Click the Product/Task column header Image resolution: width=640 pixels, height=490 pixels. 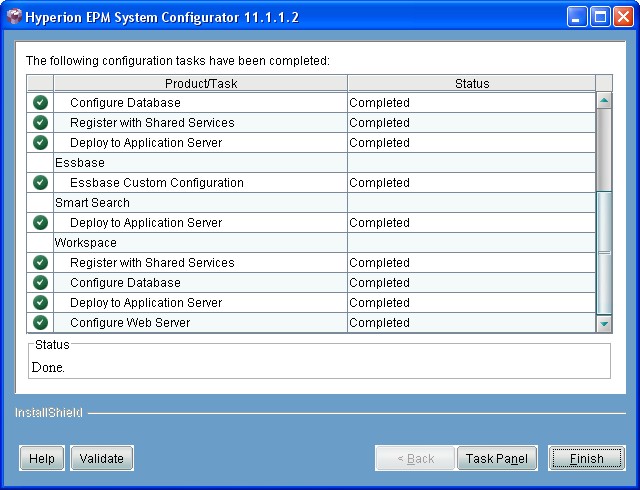(x=200, y=84)
